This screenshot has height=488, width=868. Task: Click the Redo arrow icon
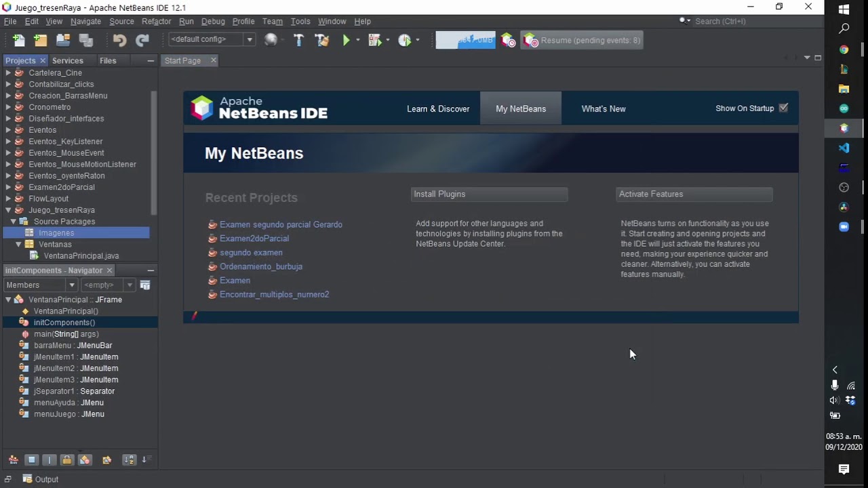(x=142, y=40)
